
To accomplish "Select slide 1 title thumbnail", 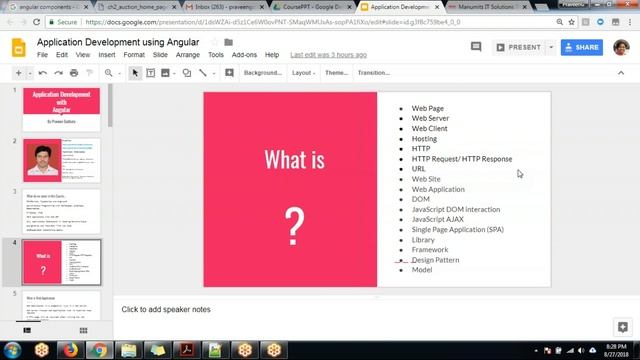I will [62, 109].
